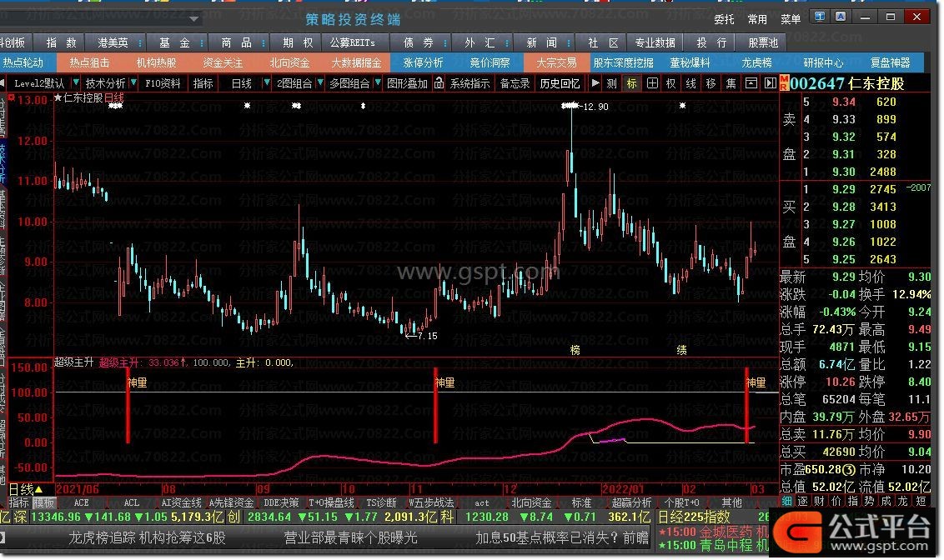Open the 多图组合 dropdown arrow
The width and height of the screenshot is (944, 560).
(x=378, y=82)
